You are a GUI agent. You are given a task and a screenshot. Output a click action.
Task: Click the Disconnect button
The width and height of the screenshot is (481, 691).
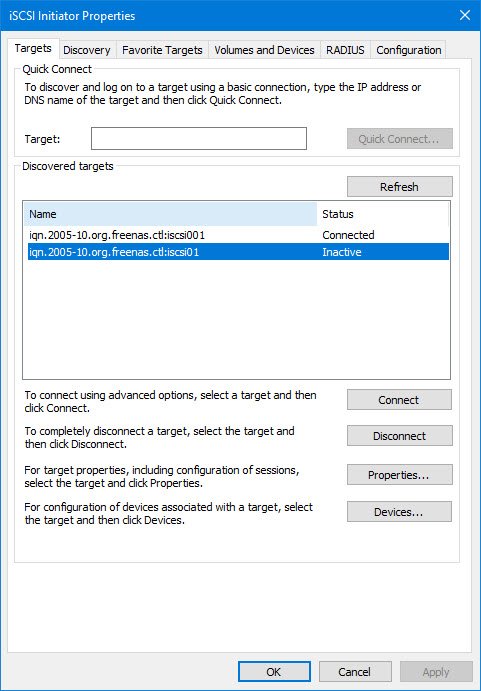point(399,435)
